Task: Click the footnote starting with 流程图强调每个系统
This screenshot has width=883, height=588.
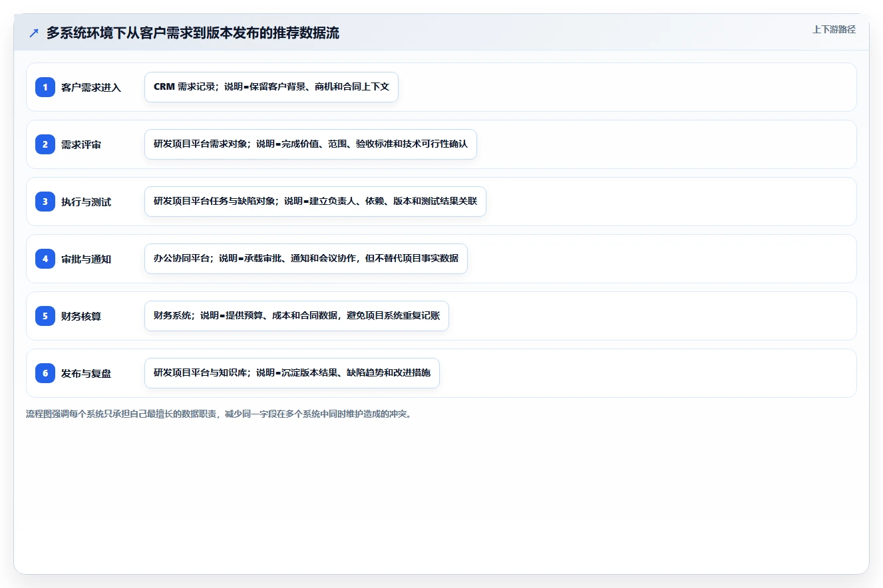Action: 219,414
